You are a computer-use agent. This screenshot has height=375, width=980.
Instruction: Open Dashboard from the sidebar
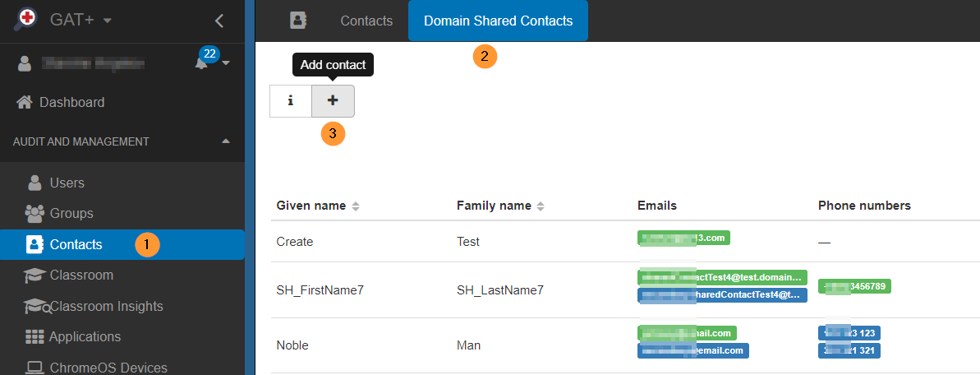pos(71,103)
